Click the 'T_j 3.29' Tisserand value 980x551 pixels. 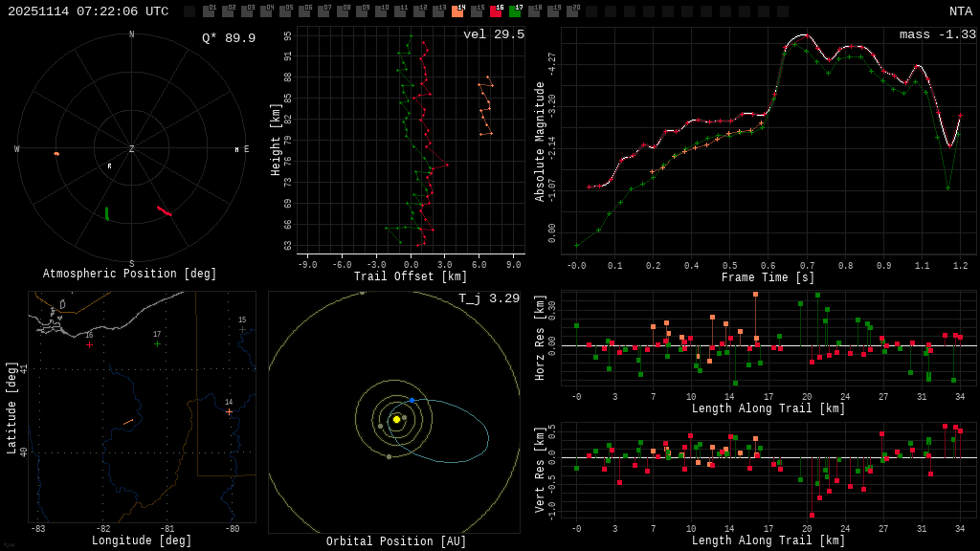[488, 299]
